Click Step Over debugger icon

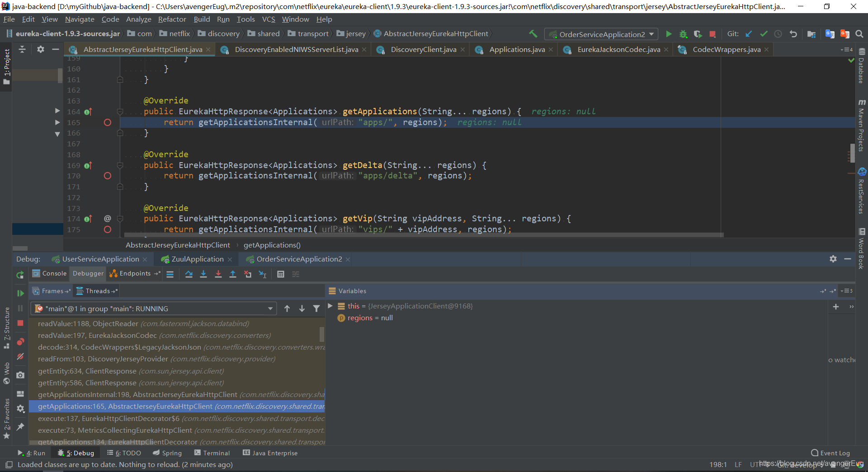(x=189, y=274)
